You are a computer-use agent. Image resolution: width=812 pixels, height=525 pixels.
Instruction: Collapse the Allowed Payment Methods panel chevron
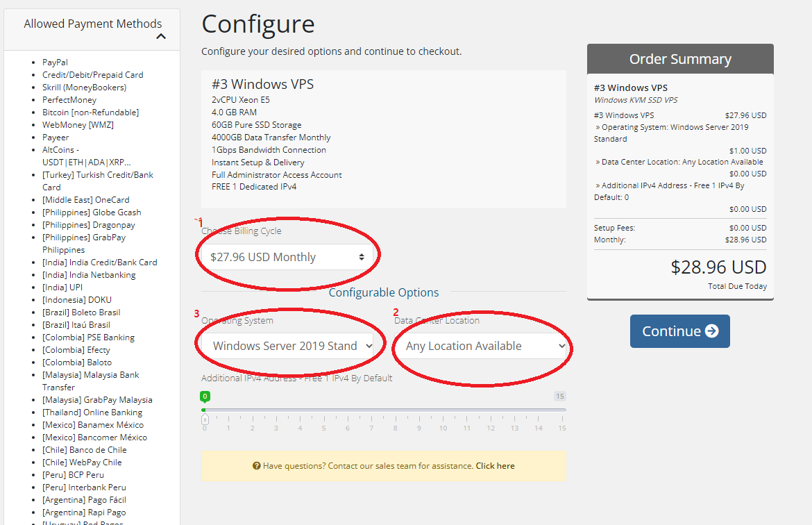coord(161,36)
